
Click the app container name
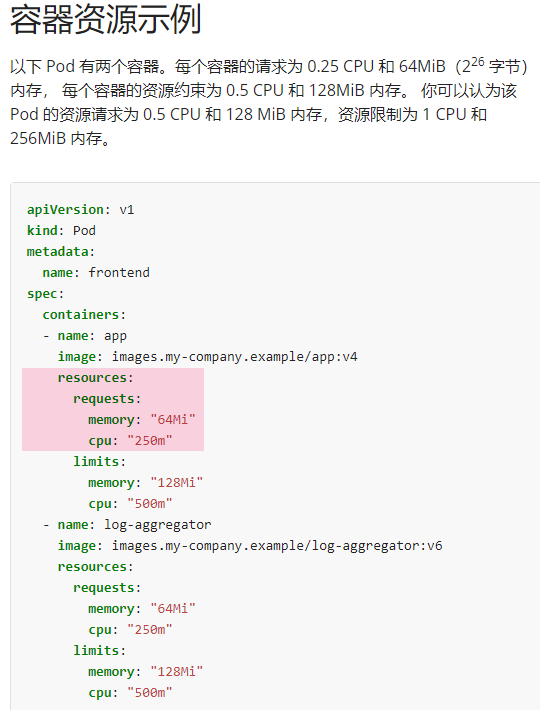coord(115,336)
